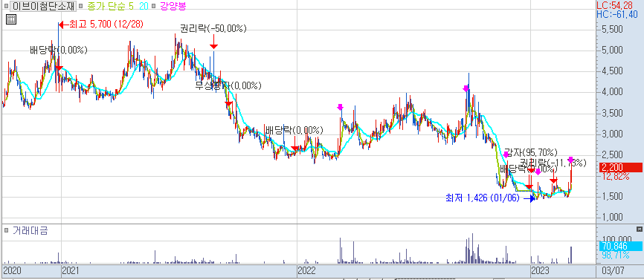644x280 pixels.
Task: Toggle the square marker before 이브이첨단소재
Action: [5, 7]
